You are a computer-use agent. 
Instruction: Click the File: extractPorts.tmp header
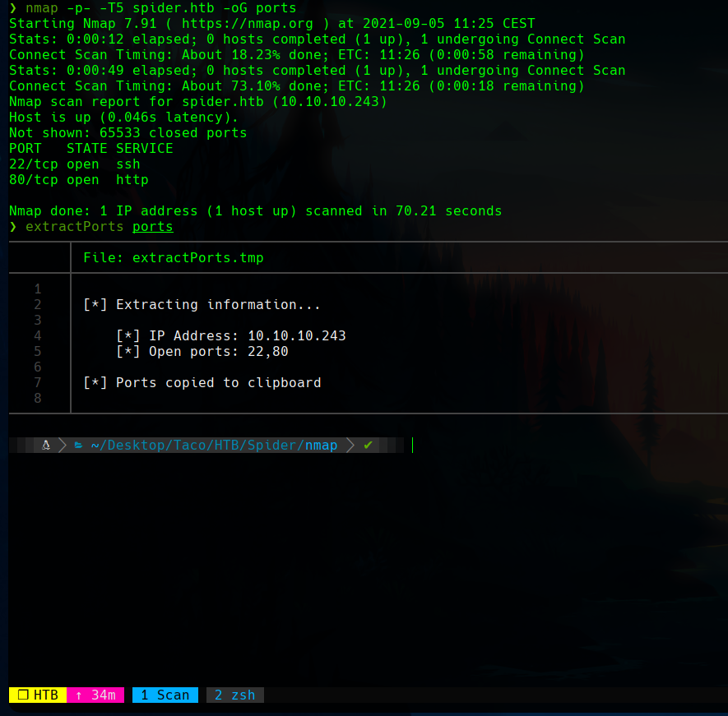[x=173, y=257]
